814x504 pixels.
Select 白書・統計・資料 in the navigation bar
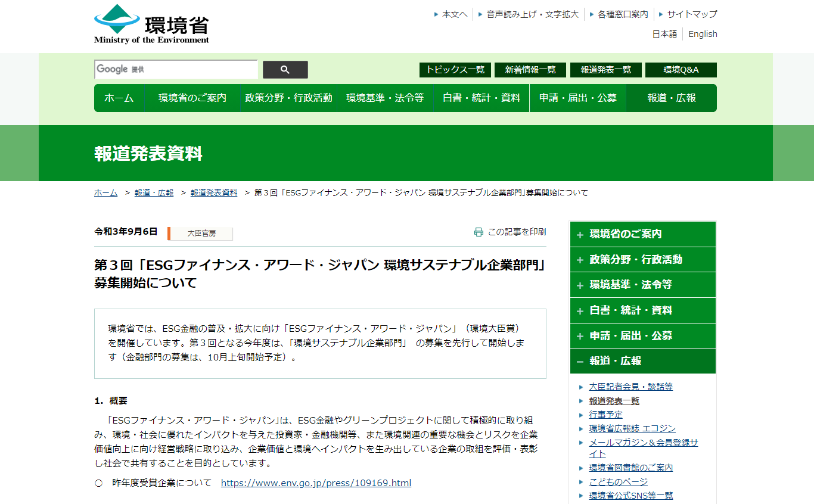pyautogui.click(x=481, y=98)
